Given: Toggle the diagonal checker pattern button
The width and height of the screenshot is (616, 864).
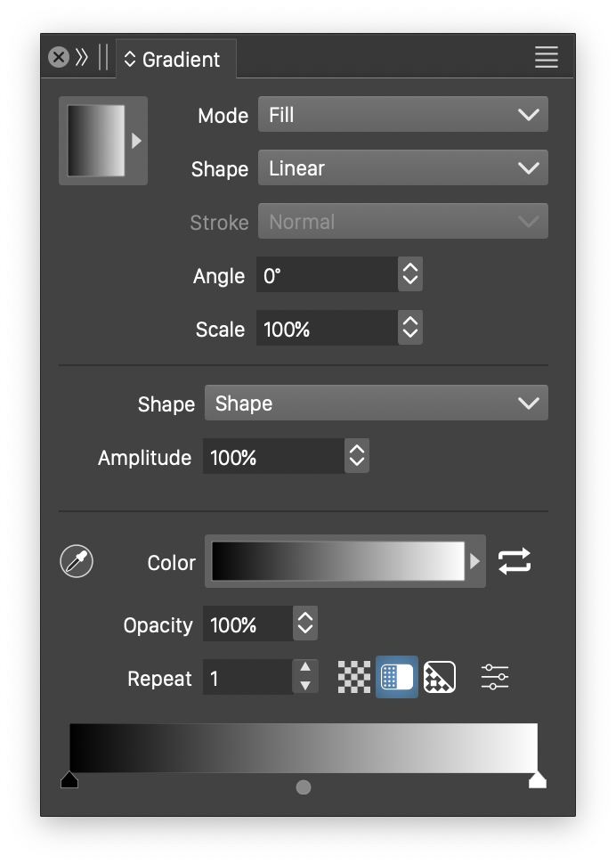Looking at the screenshot, I should 440,677.
